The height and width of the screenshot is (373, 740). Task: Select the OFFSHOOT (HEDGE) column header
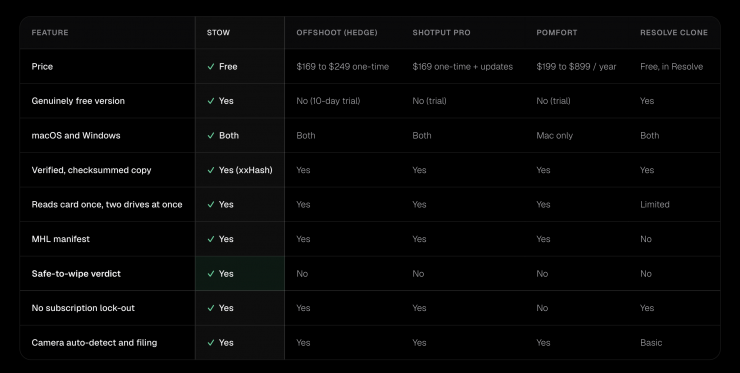click(337, 33)
